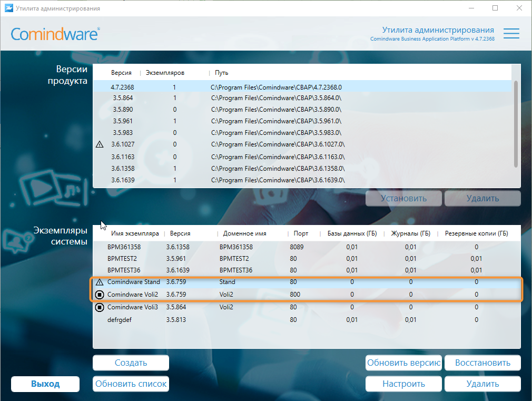Select version row 3.5.864
The height and width of the screenshot is (401, 532).
pos(302,98)
